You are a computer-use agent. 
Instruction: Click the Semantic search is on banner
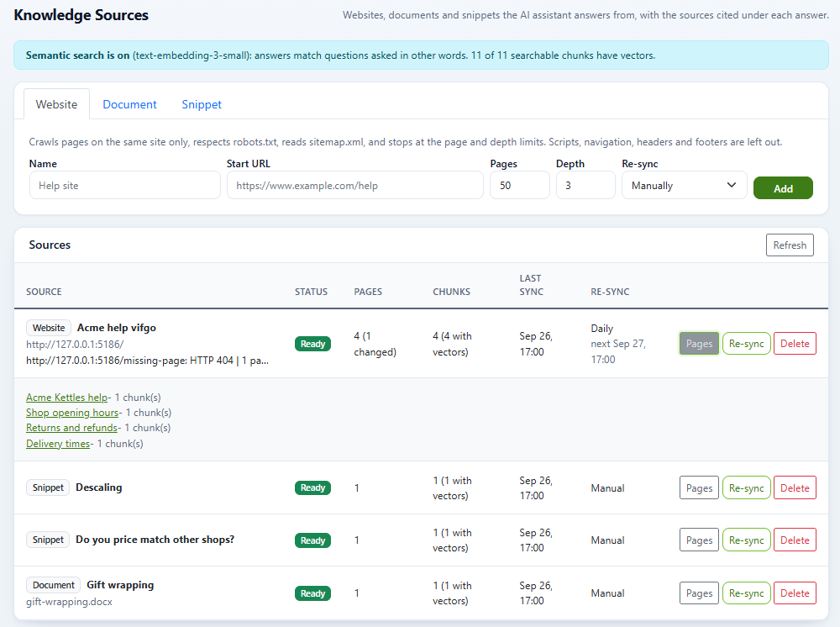421,55
